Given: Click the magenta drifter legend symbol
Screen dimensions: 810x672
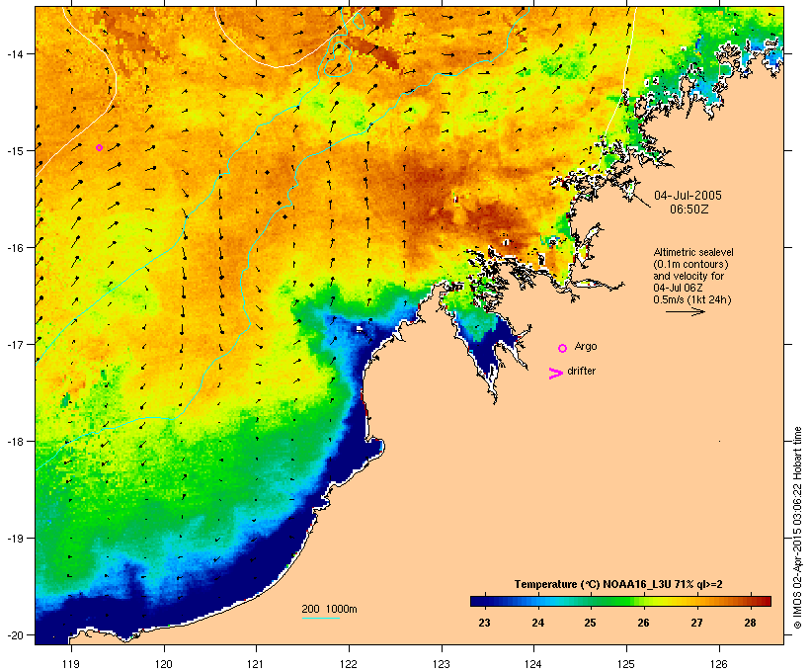Looking at the screenshot, I should click(x=555, y=374).
